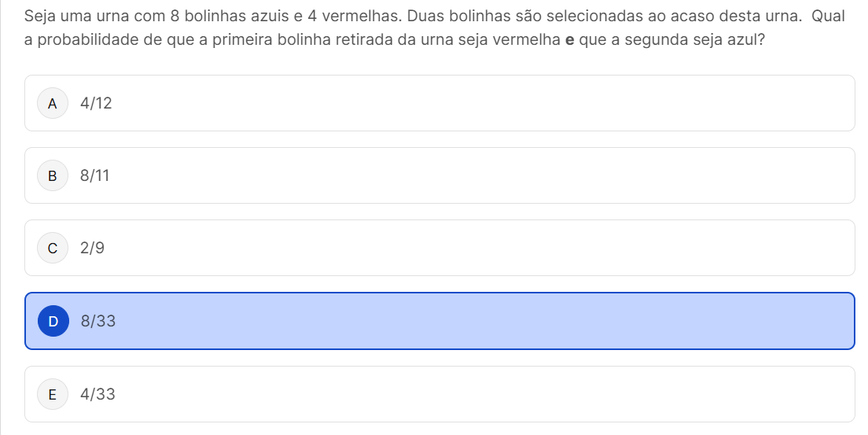The image size is (868, 435).
Task: Select the letter E circle badge
Action: [53, 394]
